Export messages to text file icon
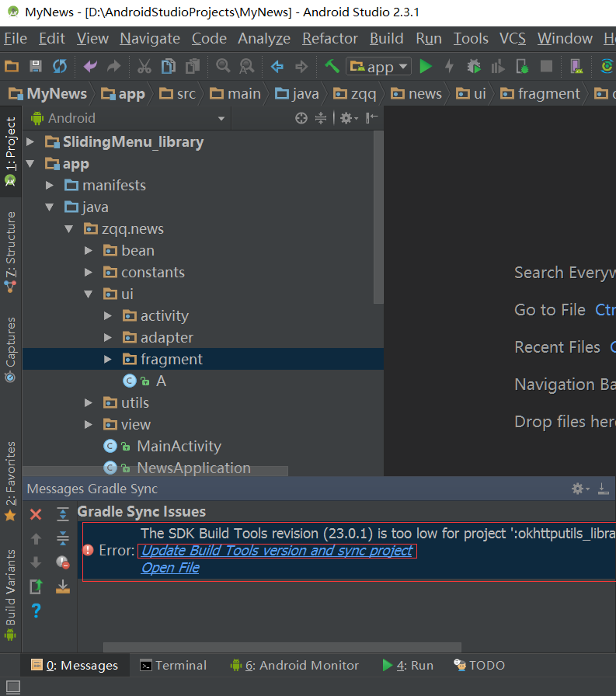 (36, 586)
